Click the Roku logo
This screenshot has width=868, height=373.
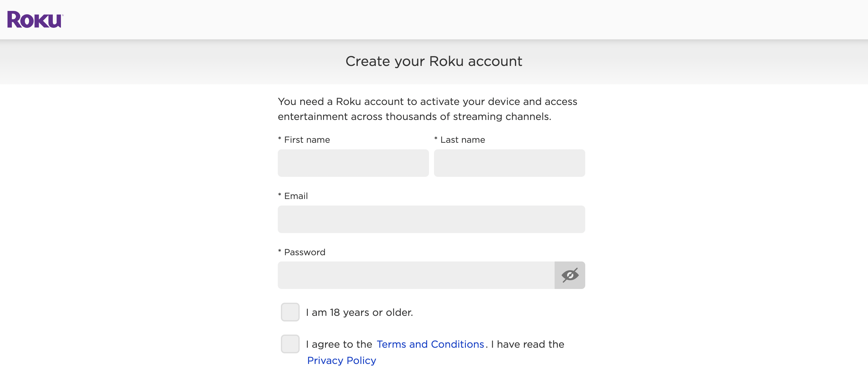(x=35, y=20)
